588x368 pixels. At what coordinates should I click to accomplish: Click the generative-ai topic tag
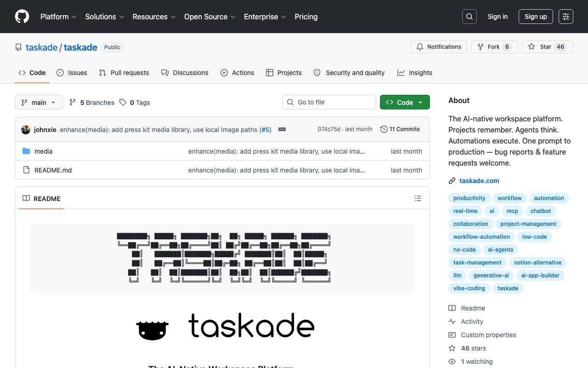pyautogui.click(x=491, y=276)
